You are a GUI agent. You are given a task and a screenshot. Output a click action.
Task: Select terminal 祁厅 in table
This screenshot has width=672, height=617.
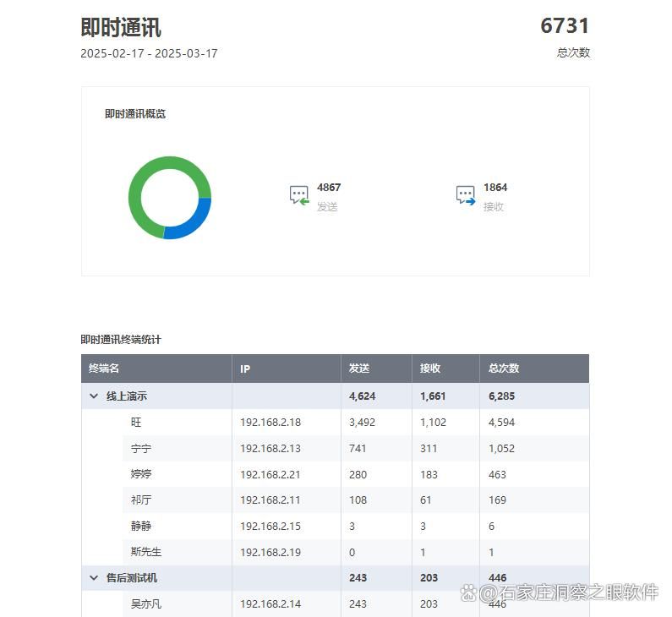coord(141,500)
